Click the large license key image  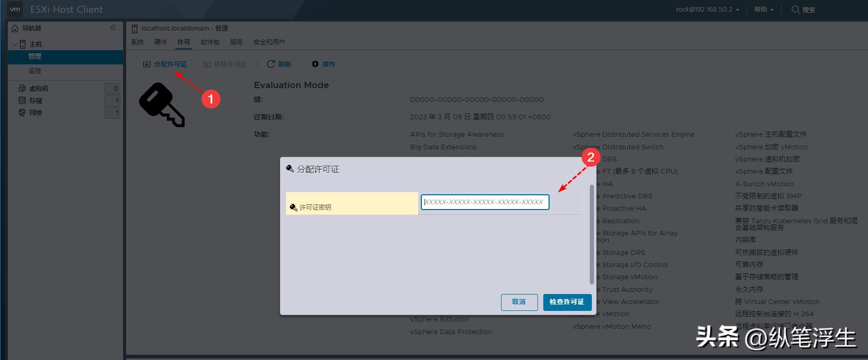[x=162, y=105]
